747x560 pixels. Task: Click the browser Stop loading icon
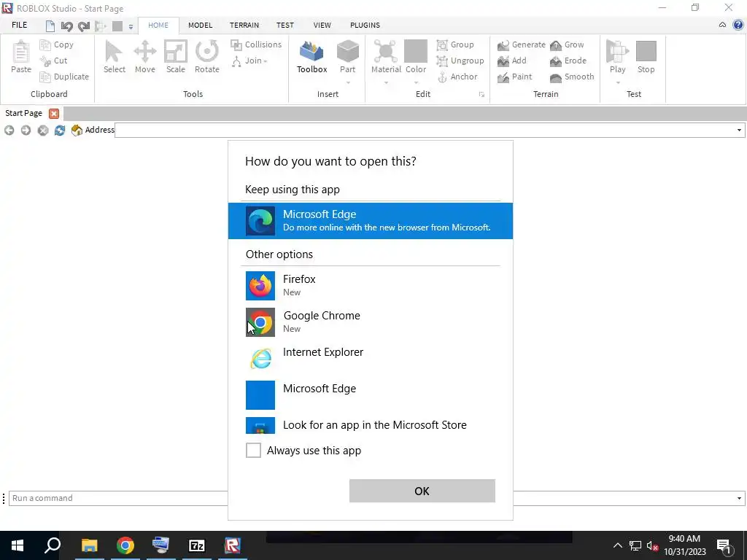click(43, 130)
